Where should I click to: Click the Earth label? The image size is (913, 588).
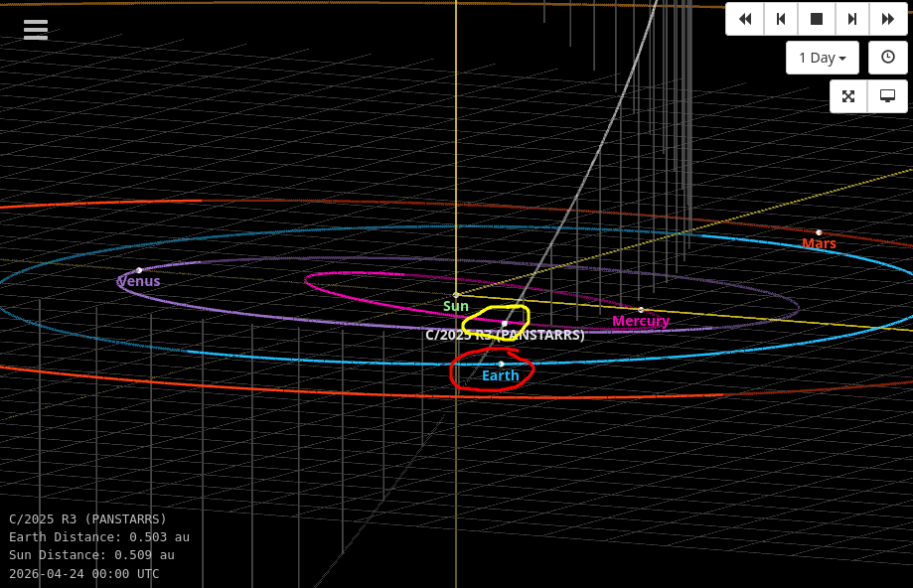pos(500,375)
